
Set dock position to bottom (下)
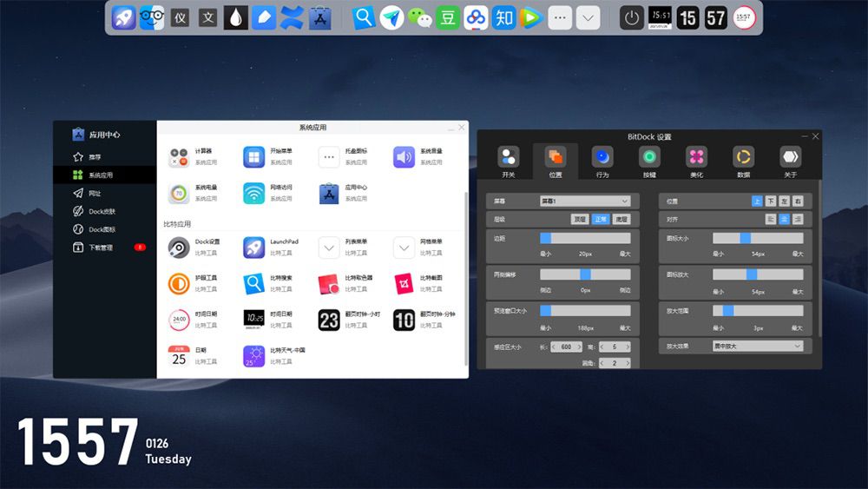(x=771, y=201)
